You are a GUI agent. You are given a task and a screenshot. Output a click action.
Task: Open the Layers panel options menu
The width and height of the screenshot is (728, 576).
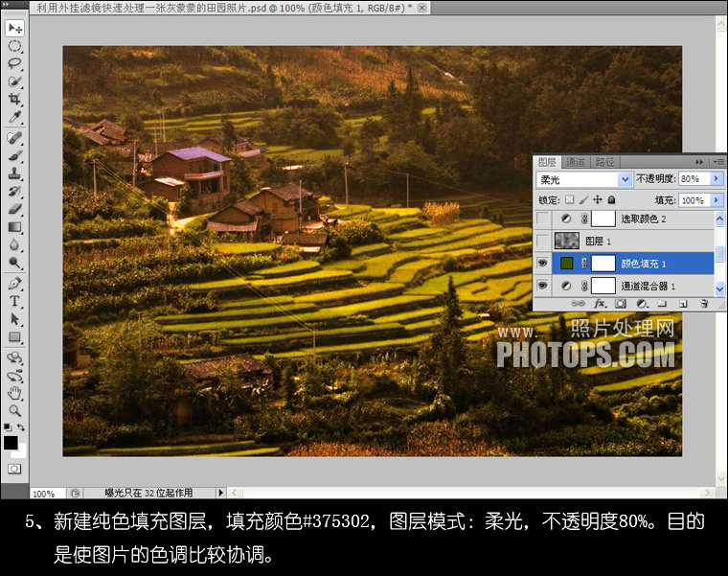pyautogui.click(x=719, y=162)
